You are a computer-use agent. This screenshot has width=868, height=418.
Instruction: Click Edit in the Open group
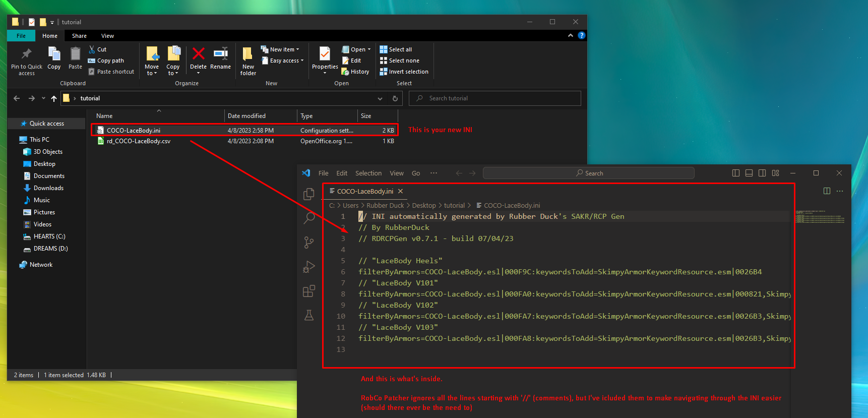pyautogui.click(x=352, y=61)
